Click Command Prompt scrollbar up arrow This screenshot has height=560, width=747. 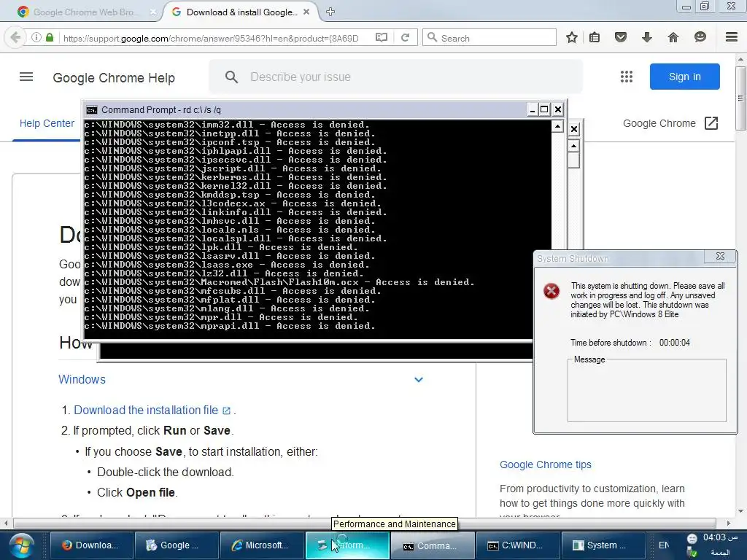557,126
